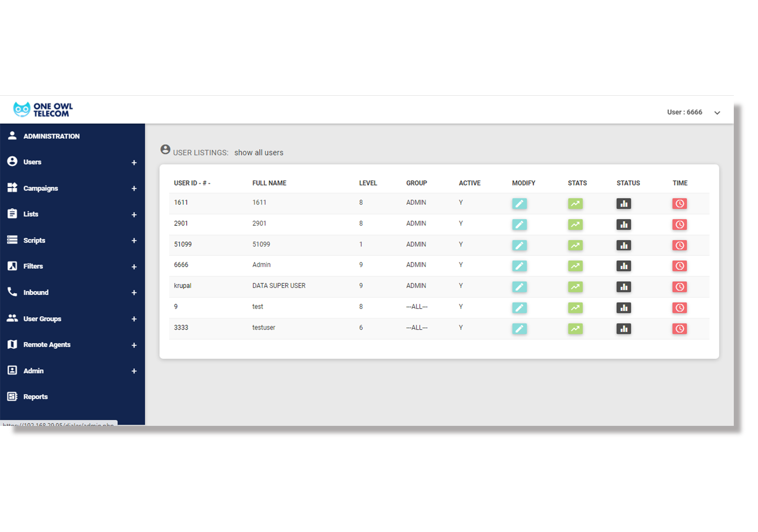Expand Admin menu with plus sign
The height and width of the screenshot is (532, 758).
[x=134, y=371]
